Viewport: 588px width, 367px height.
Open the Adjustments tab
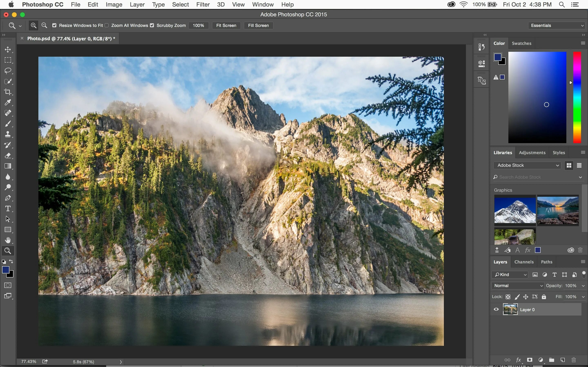click(532, 153)
